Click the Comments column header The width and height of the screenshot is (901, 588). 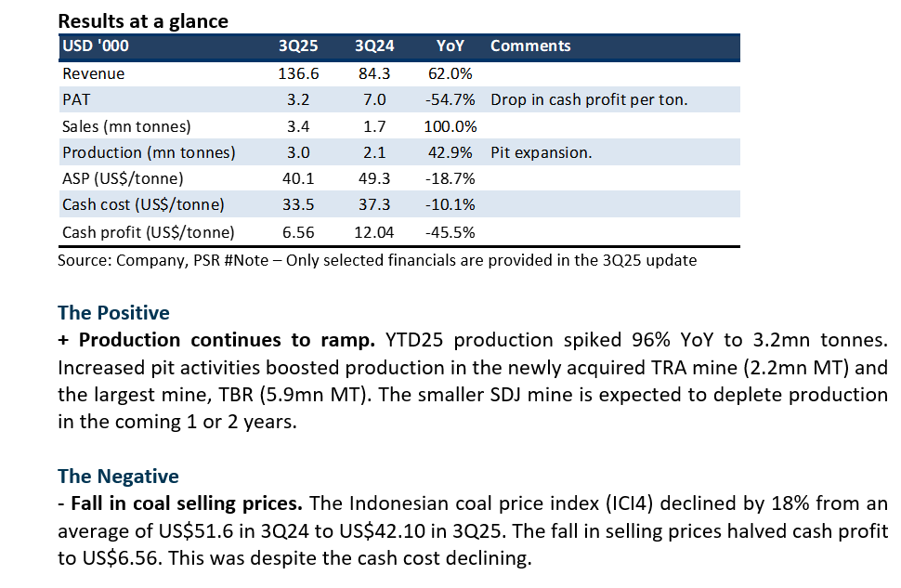click(x=530, y=46)
